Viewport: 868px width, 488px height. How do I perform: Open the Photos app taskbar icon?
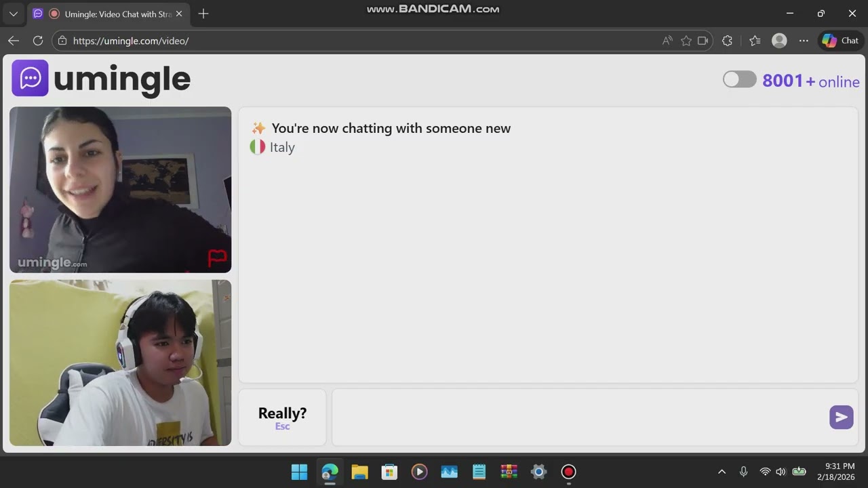coord(449,472)
